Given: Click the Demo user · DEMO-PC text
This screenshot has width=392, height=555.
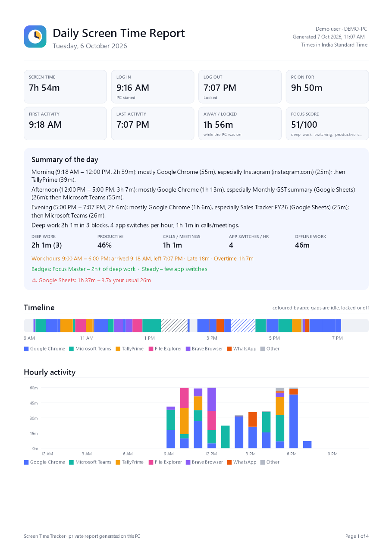Looking at the screenshot, I should point(341,29).
